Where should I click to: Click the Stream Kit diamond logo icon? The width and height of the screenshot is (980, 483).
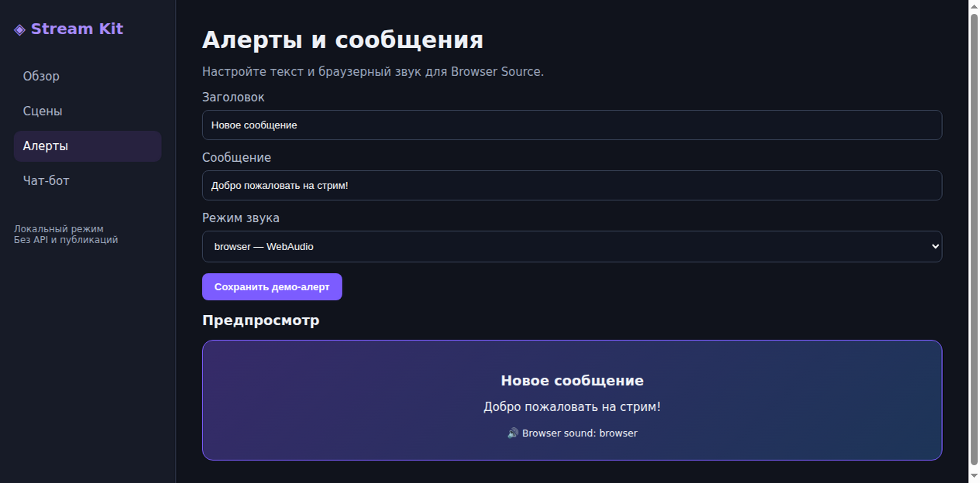(x=20, y=29)
